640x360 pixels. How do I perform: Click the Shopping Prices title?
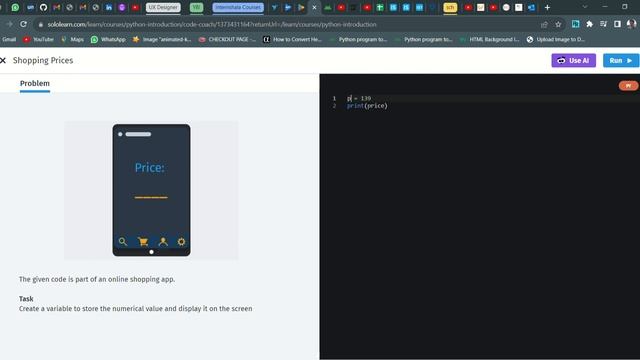click(43, 60)
